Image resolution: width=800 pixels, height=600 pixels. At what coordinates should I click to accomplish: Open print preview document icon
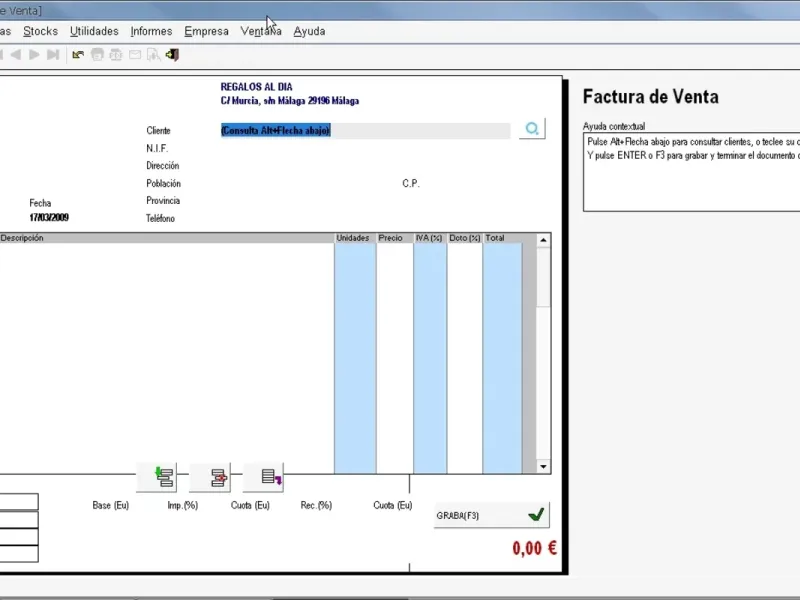[153, 55]
